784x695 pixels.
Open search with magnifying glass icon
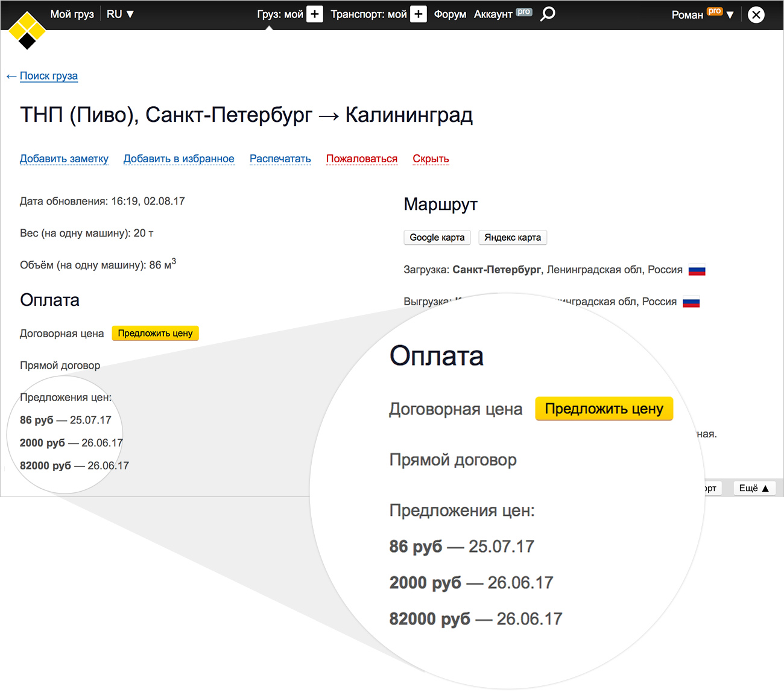point(548,14)
